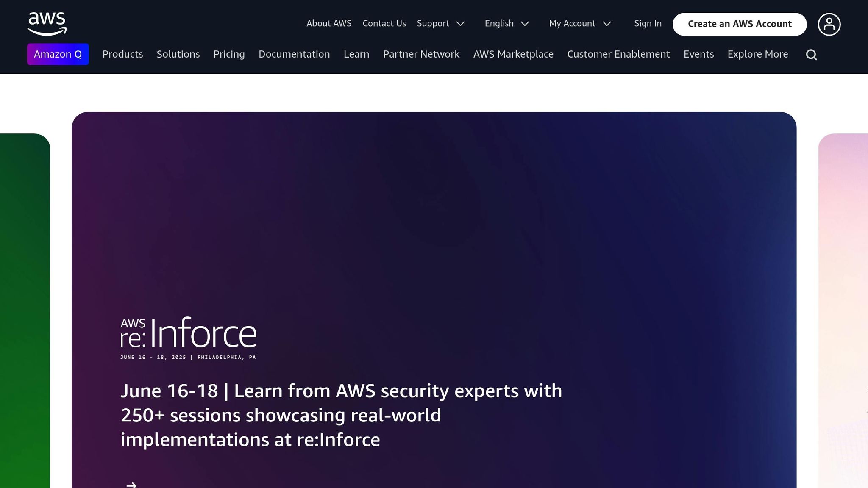Click the user profile avatar icon

click(x=829, y=24)
